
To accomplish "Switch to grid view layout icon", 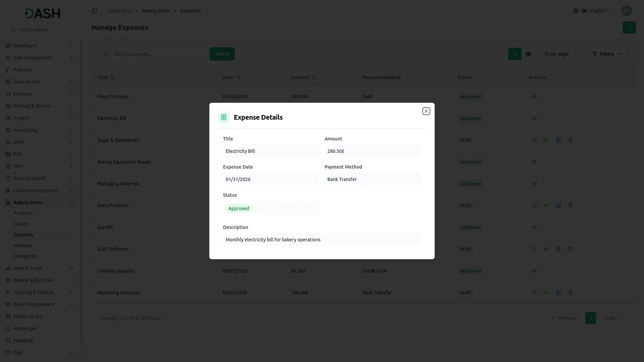I will point(528,54).
